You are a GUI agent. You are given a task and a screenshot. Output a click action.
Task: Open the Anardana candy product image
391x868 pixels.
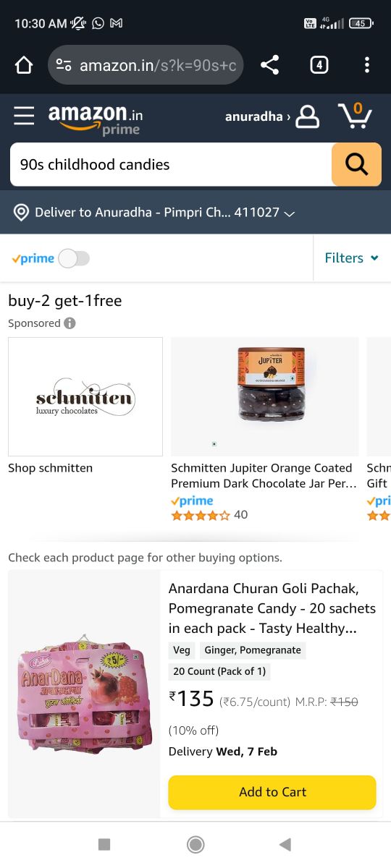[x=84, y=694]
